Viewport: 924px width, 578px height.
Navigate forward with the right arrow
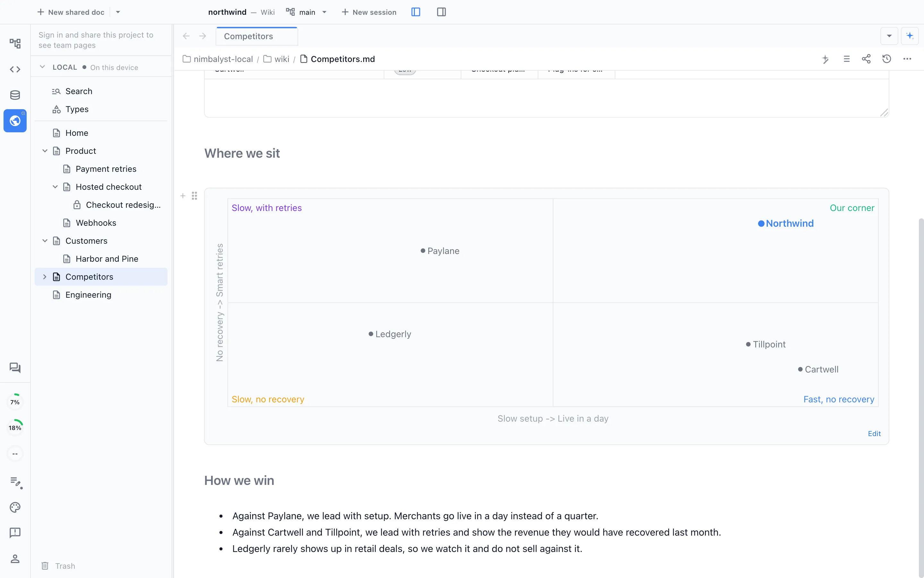[203, 36]
